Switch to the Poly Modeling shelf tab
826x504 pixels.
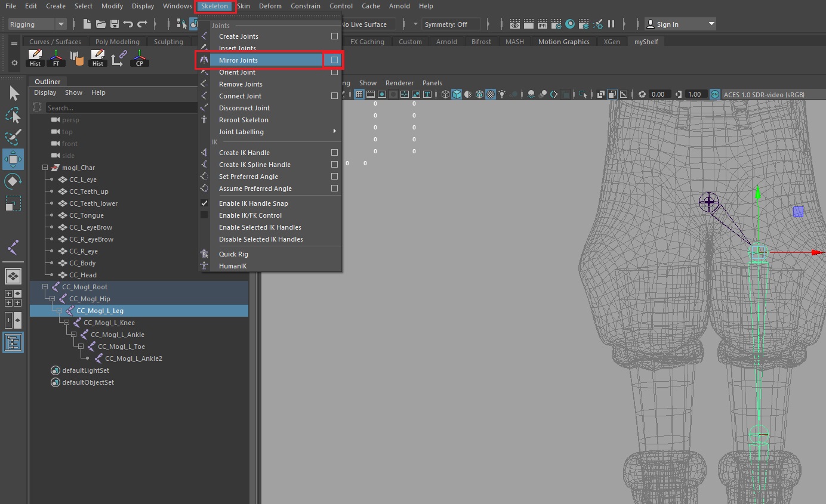118,42
